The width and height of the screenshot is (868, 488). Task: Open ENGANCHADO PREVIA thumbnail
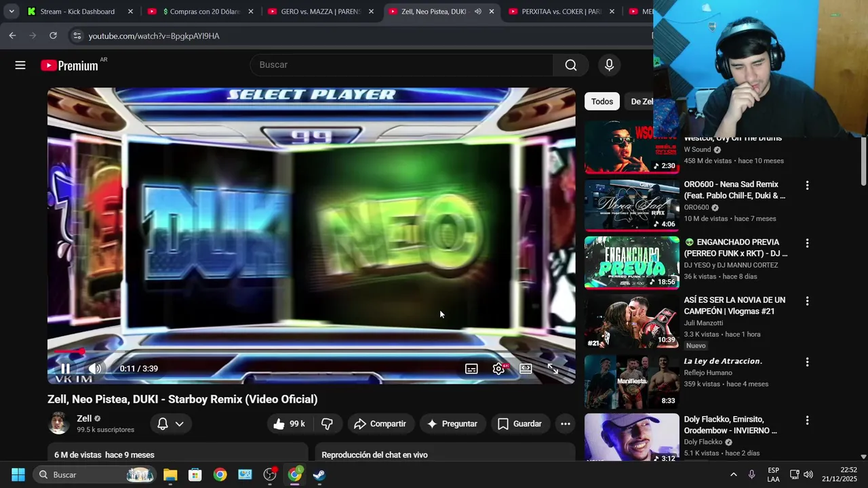pos(632,263)
